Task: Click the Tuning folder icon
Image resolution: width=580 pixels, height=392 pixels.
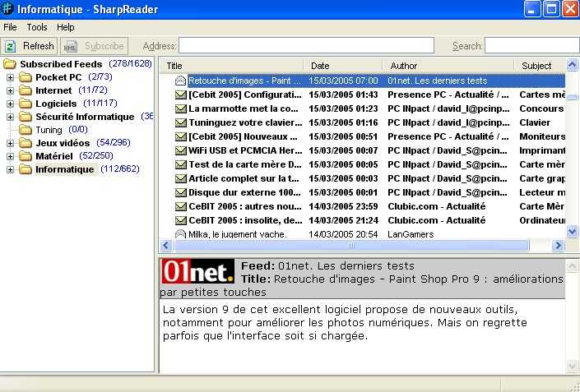Action: 26,130
